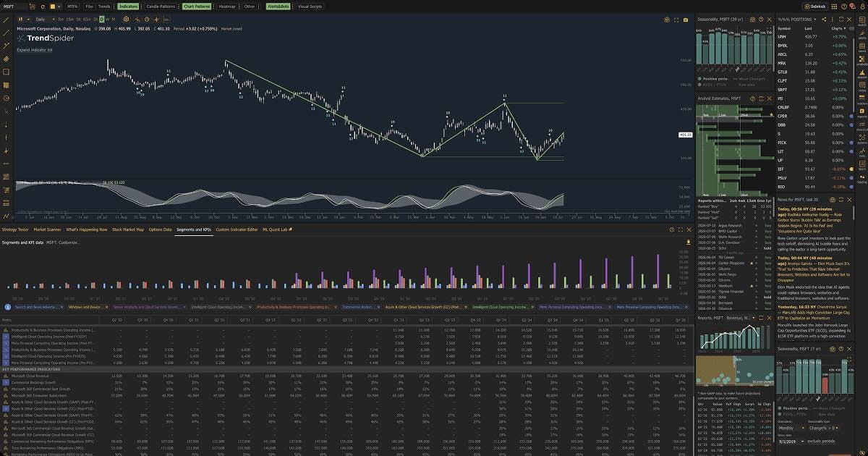
Task: Click the Expand indicator list link
Action: coord(35,50)
